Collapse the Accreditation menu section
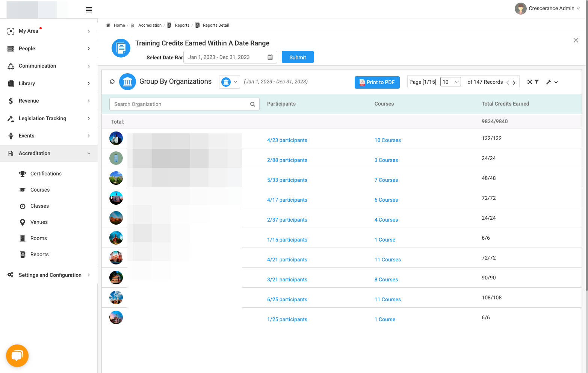 click(49, 153)
